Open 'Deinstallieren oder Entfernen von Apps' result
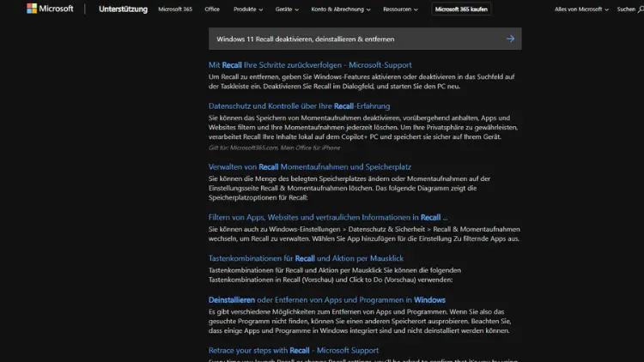 coord(326,299)
